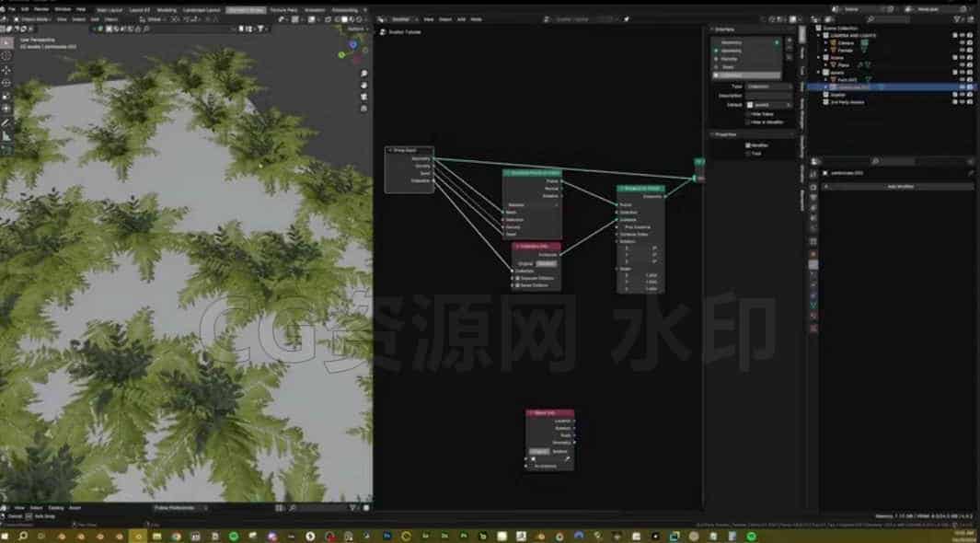Collapse the Interface panel
The width and height of the screenshot is (980, 543).
724,29
